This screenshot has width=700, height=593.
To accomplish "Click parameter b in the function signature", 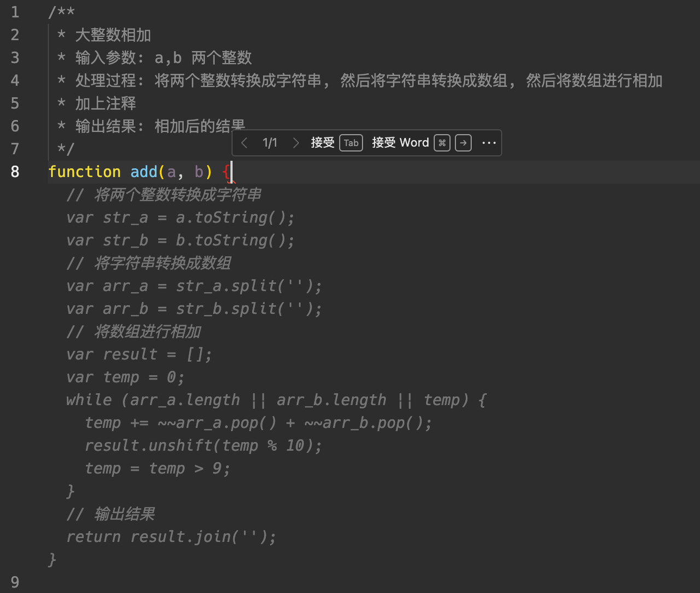I will [199, 172].
